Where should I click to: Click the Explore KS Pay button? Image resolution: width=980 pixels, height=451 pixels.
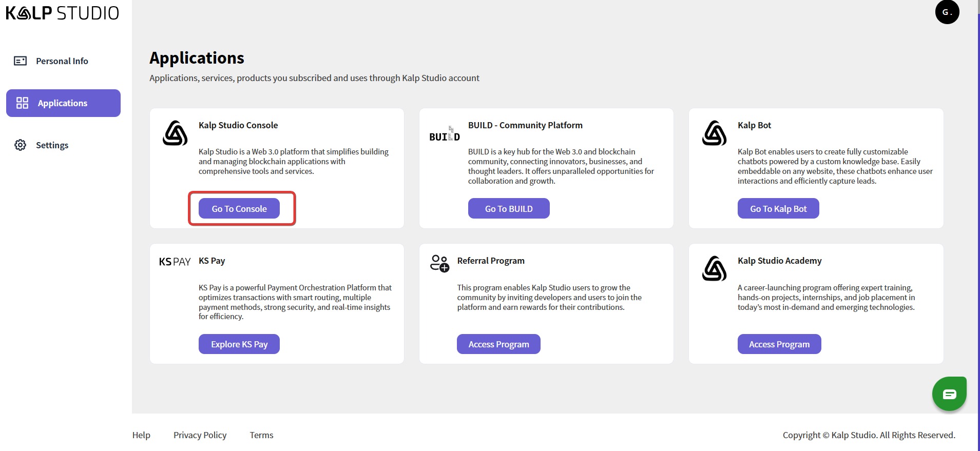click(239, 344)
